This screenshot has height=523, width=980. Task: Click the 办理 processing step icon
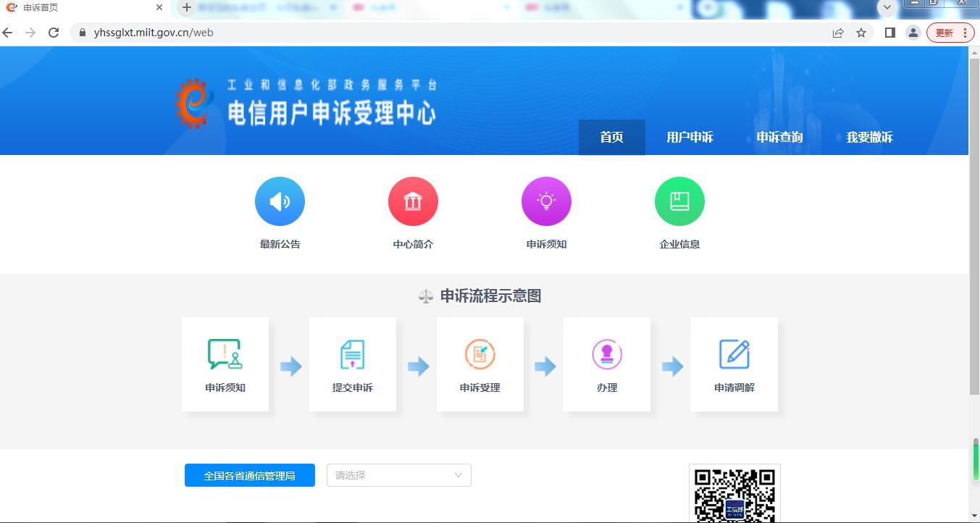click(x=607, y=355)
